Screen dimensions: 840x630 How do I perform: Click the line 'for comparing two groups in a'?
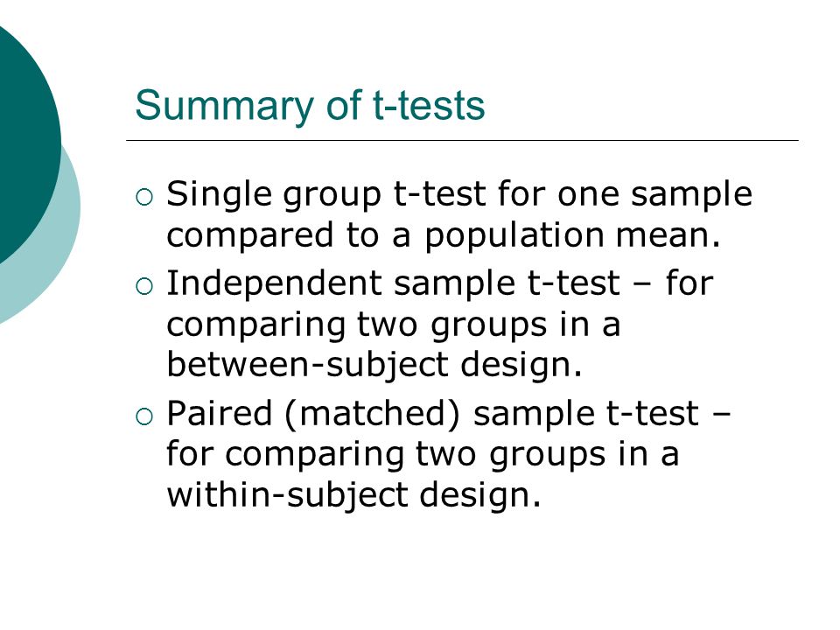click(x=423, y=456)
